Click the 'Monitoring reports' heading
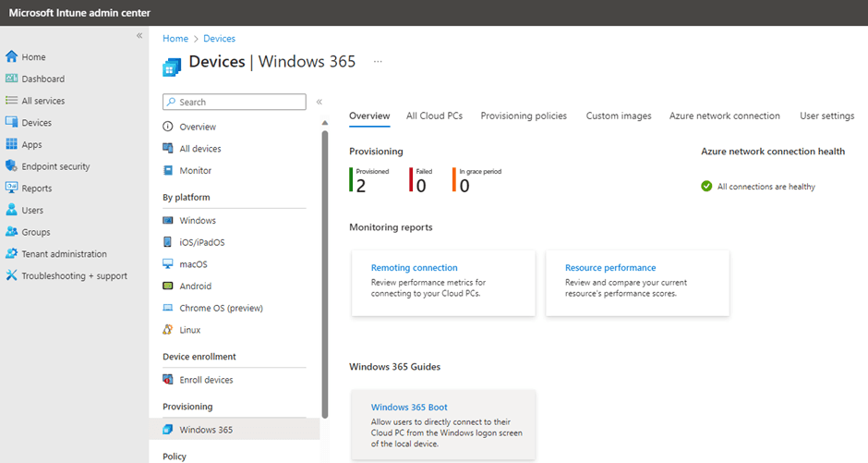This screenshot has height=463, width=868. click(x=391, y=227)
